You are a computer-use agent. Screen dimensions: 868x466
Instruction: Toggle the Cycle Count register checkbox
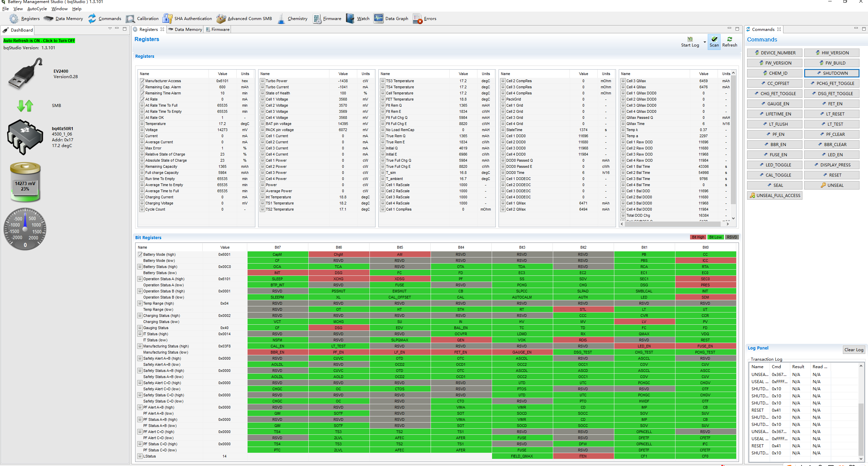click(x=142, y=209)
